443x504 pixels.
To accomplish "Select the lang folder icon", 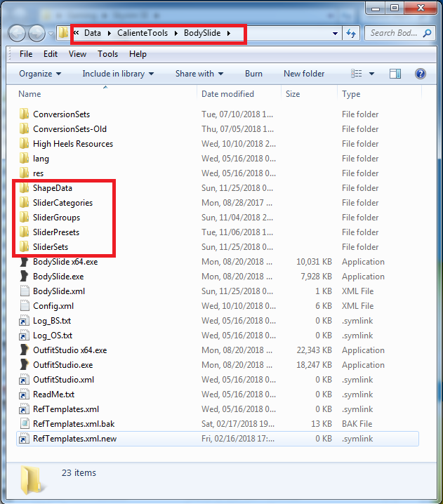I will (x=24, y=159).
